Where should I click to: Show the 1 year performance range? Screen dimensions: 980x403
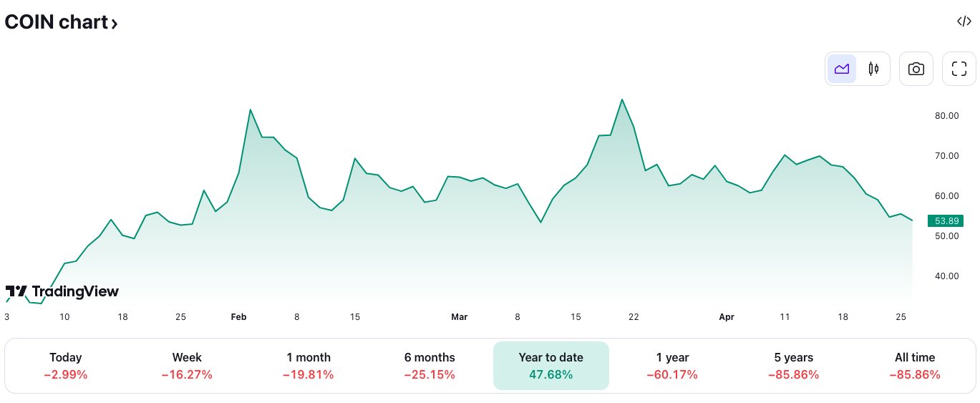(x=672, y=366)
